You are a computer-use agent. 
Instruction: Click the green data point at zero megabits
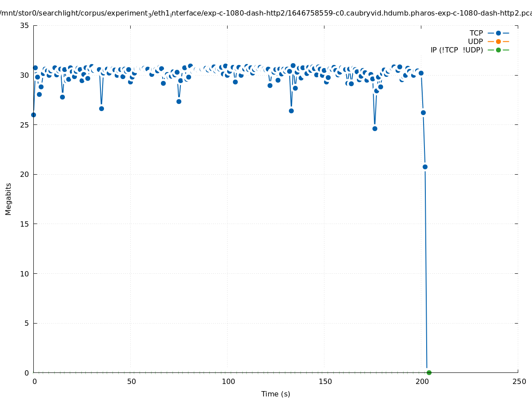point(429,372)
